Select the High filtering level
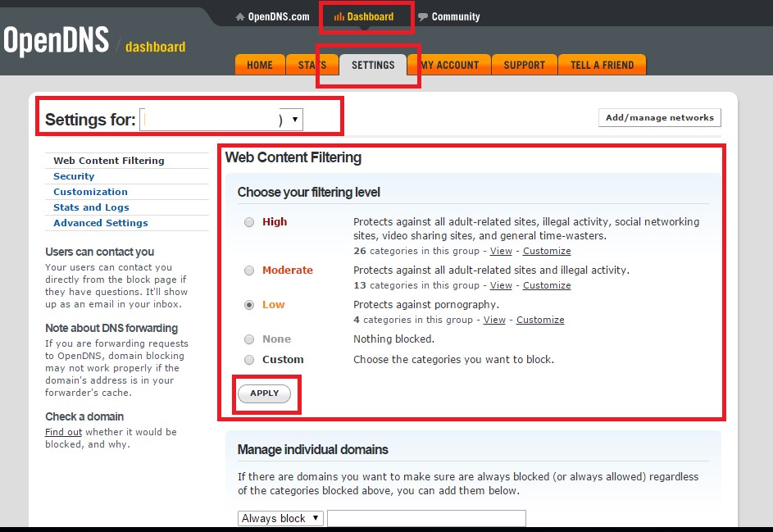The height and width of the screenshot is (532, 773). [249, 222]
